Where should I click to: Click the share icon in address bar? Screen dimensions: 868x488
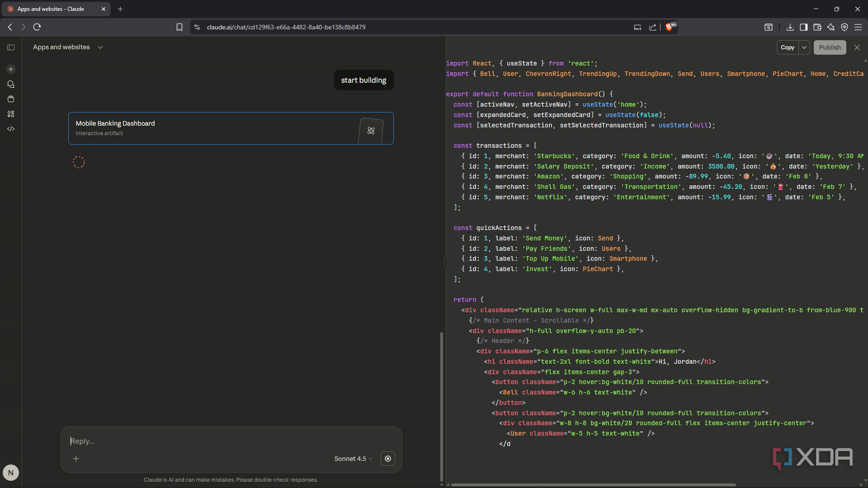coord(653,27)
